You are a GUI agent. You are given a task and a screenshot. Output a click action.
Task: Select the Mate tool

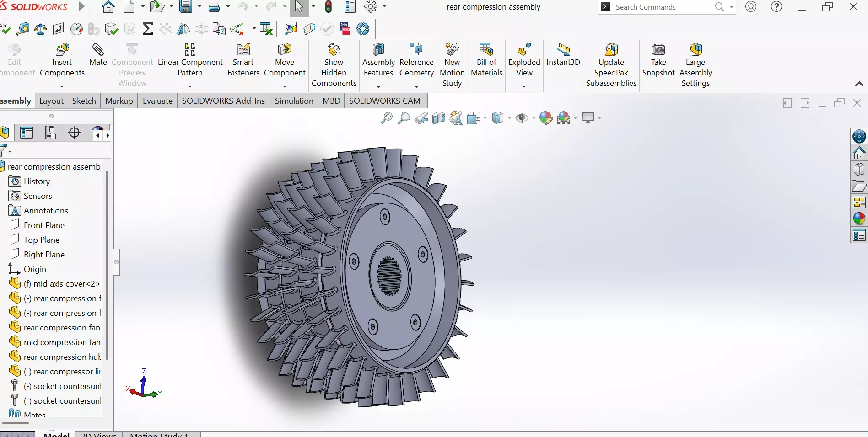(x=98, y=55)
